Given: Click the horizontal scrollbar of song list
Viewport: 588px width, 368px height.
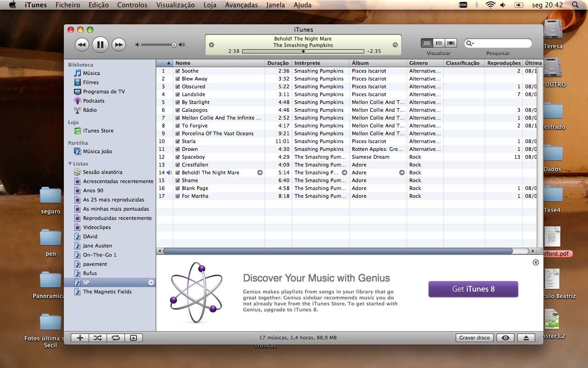Looking at the screenshot, I should [338, 251].
